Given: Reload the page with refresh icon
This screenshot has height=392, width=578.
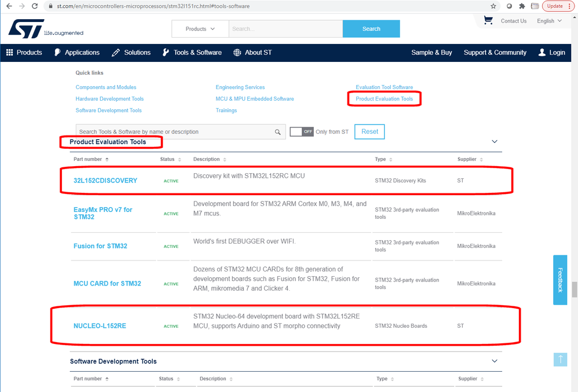Looking at the screenshot, I should click(35, 6).
